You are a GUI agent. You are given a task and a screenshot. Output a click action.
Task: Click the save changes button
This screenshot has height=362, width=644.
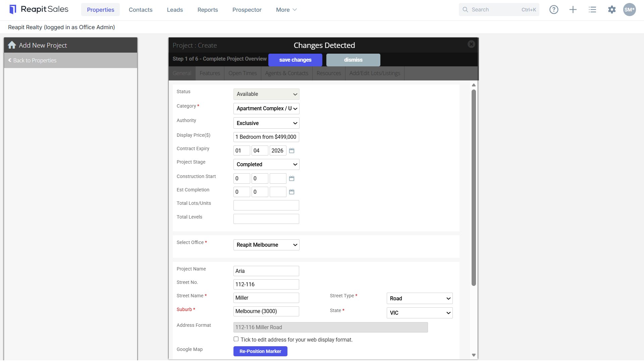tap(296, 60)
